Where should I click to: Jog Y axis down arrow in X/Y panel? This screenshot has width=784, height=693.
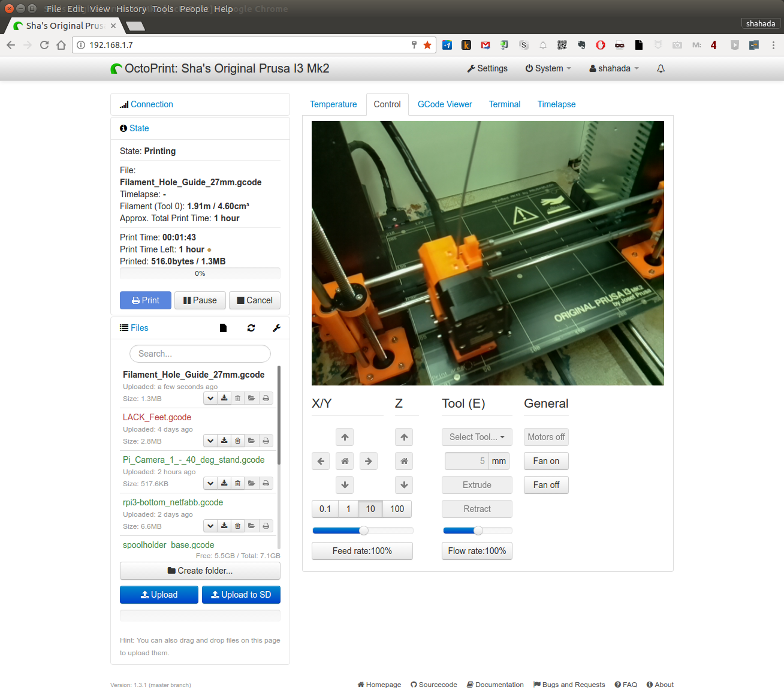(x=345, y=485)
